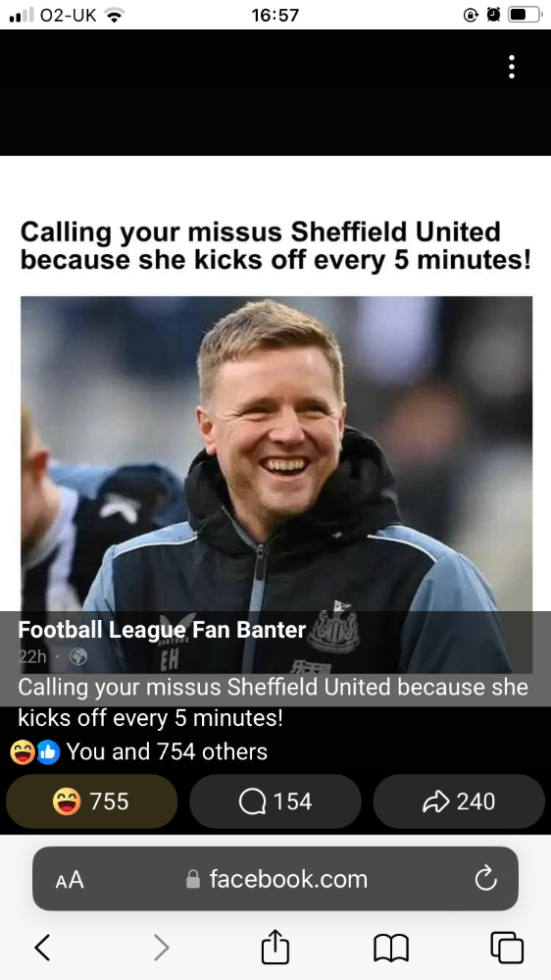551x980 pixels.
Task: Tap the Safari forward arrow
Action: [161, 948]
